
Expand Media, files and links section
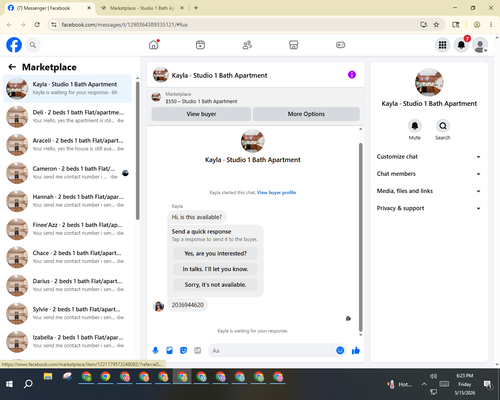(x=429, y=191)
